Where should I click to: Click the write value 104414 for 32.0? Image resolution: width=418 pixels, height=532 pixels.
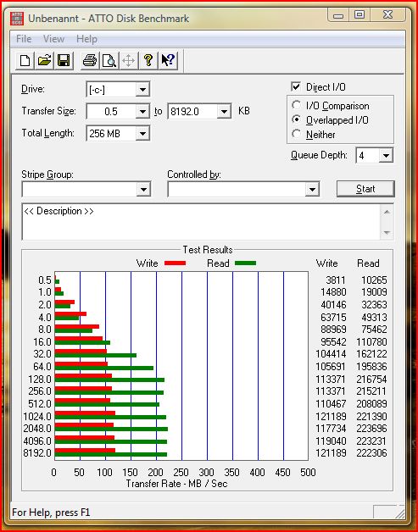[x=331, y=354]
